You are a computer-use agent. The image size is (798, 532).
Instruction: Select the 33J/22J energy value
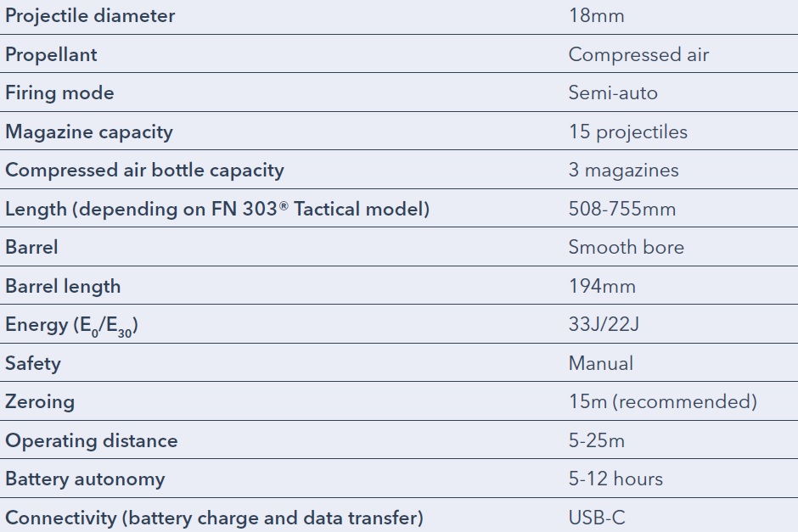(x=604, y=324)
